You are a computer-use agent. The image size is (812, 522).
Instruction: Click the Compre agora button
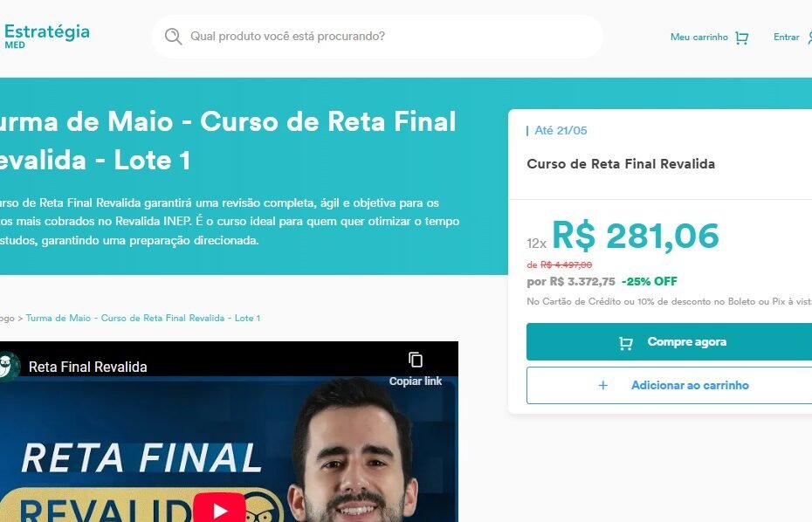[669, 342]
